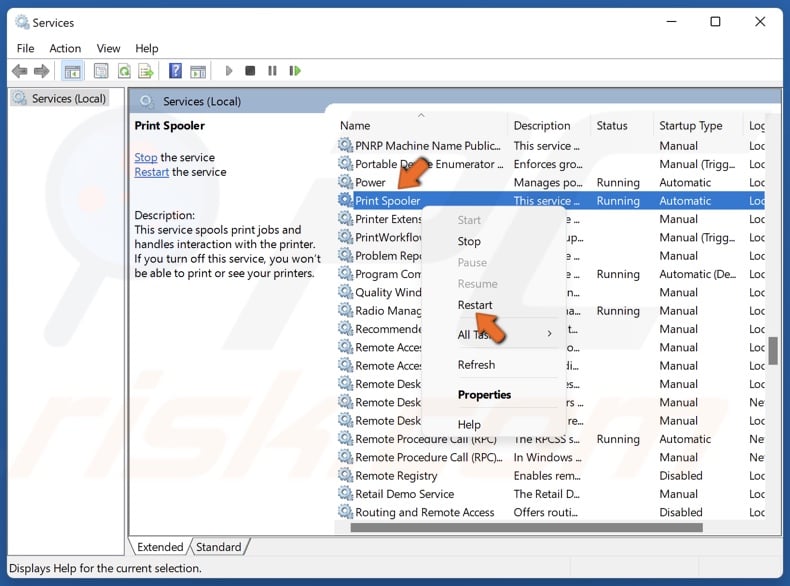Open the toolbar Properties sheet icon

point(101,71)
